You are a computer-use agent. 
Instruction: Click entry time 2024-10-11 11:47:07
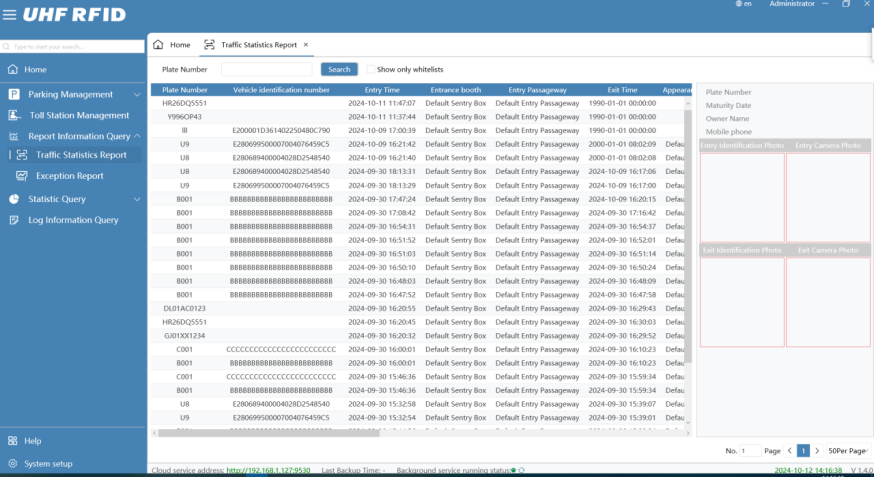point(382,103)
